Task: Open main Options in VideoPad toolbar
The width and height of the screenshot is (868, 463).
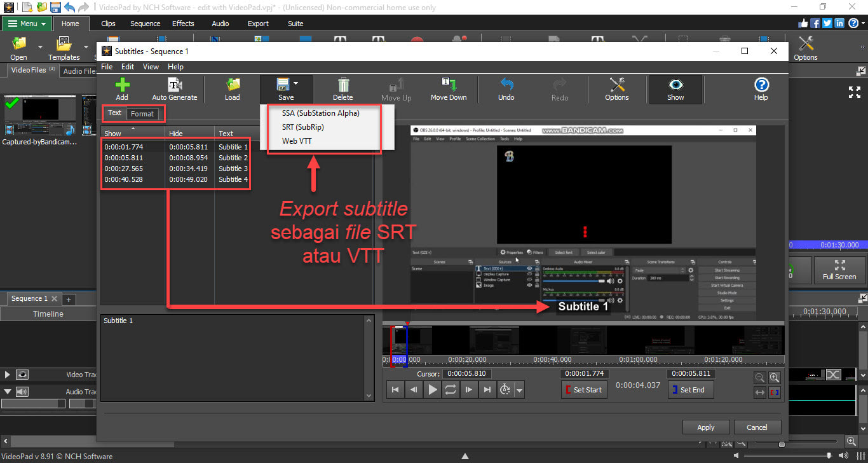Action: point(806,48)
